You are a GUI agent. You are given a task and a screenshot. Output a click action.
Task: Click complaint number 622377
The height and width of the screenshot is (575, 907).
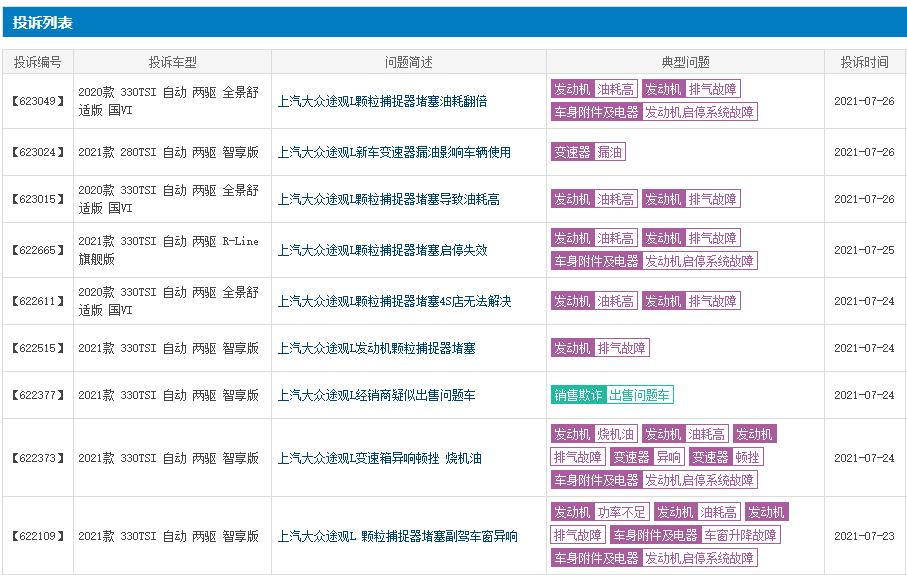tap(38, 395)
